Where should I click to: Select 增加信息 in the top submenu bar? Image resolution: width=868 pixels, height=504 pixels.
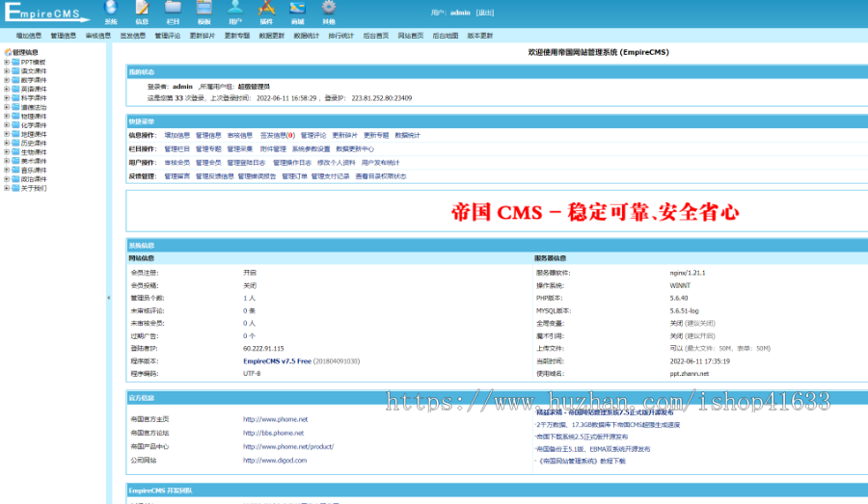[29, 36]
